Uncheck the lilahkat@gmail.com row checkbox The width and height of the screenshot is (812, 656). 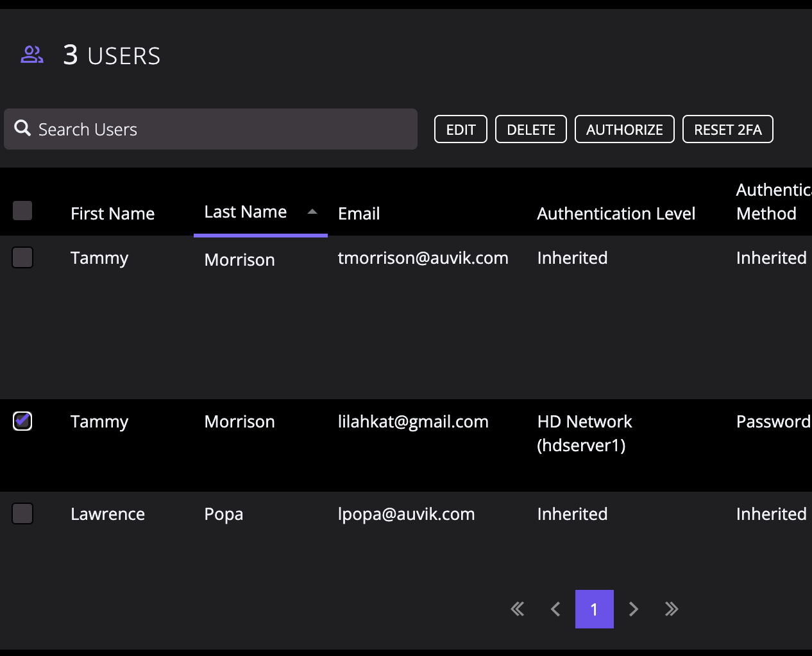[22, 421]
